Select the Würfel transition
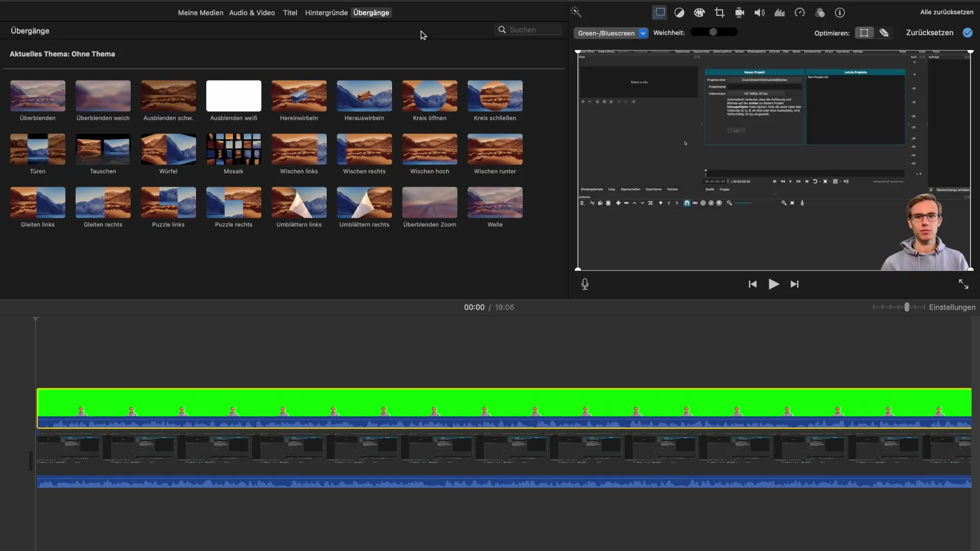Screen dimensions: 980x551 (168, 149)
